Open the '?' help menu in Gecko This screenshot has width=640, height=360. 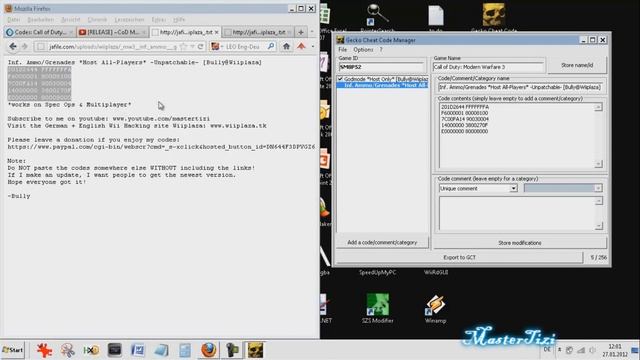click(381, 49)
